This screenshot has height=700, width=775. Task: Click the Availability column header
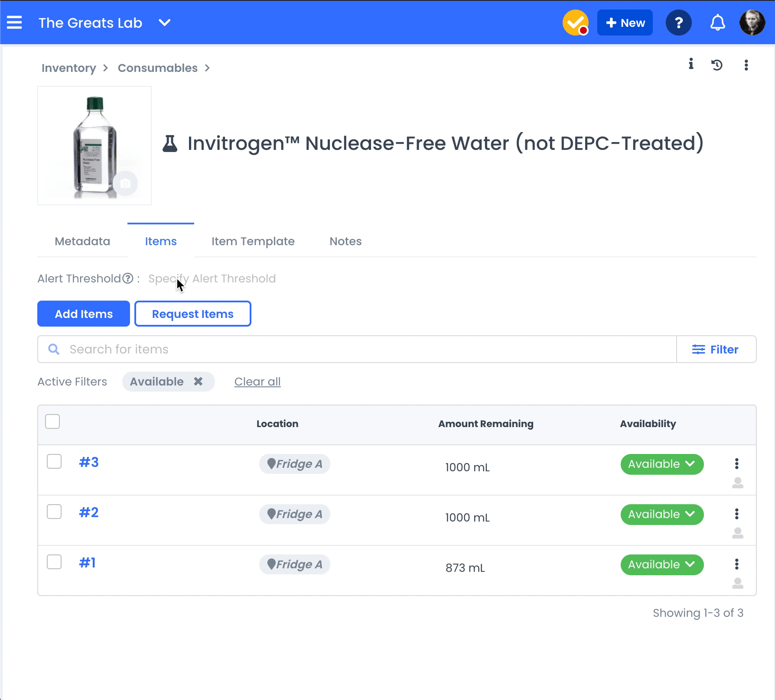(x=648, y=424)
